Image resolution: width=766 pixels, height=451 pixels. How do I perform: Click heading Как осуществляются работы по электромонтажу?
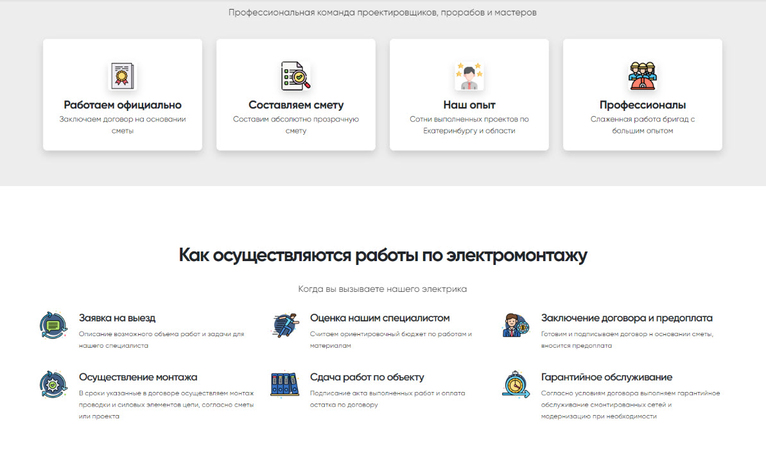pyautogui.click(x=383, y=255)
